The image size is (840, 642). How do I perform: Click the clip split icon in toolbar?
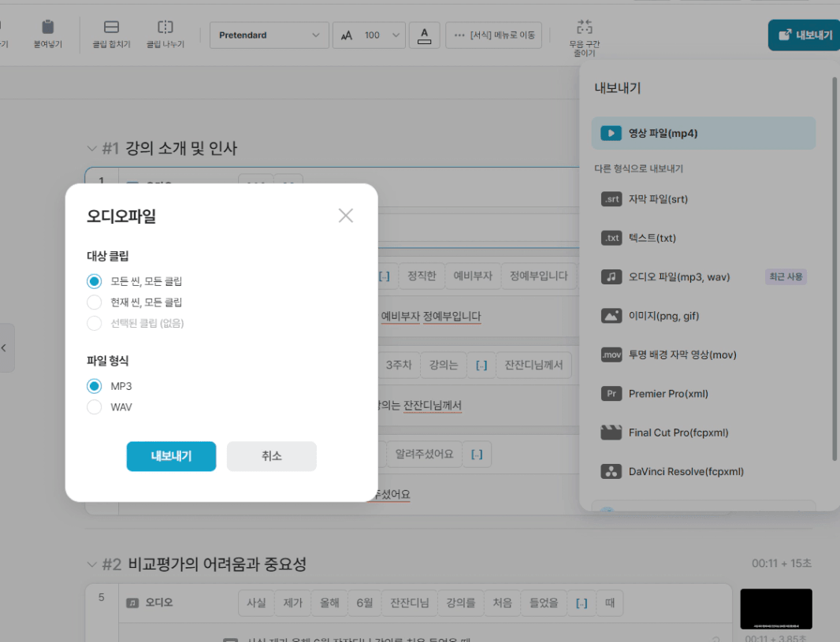point(165,28)
